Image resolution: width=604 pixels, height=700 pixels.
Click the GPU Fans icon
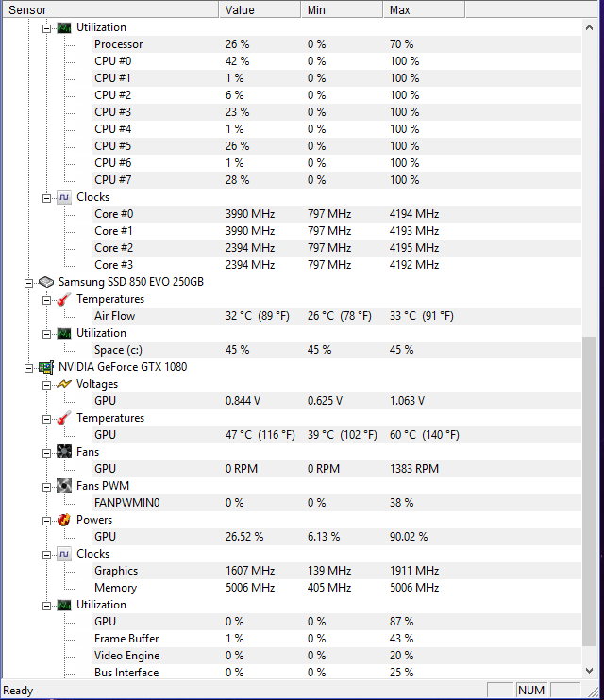pyautogui.click(x=64, y=452)
